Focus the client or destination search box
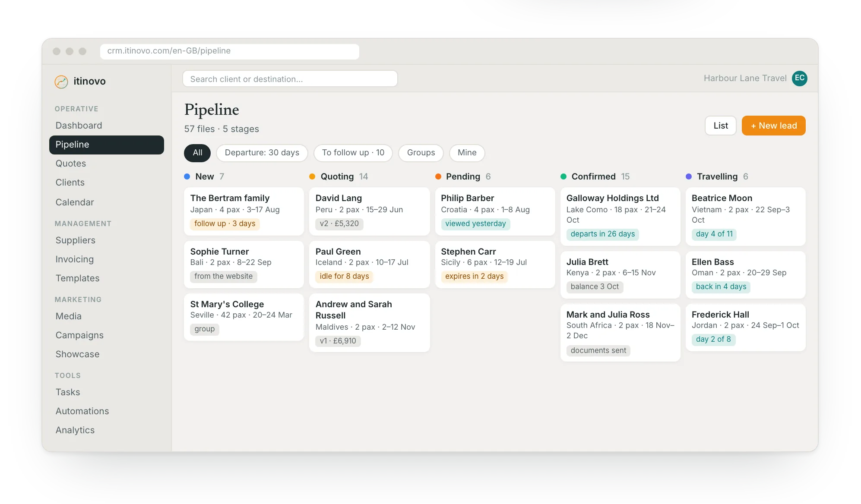The height and width of the screenshot is (504, 861). coord(290,79)
